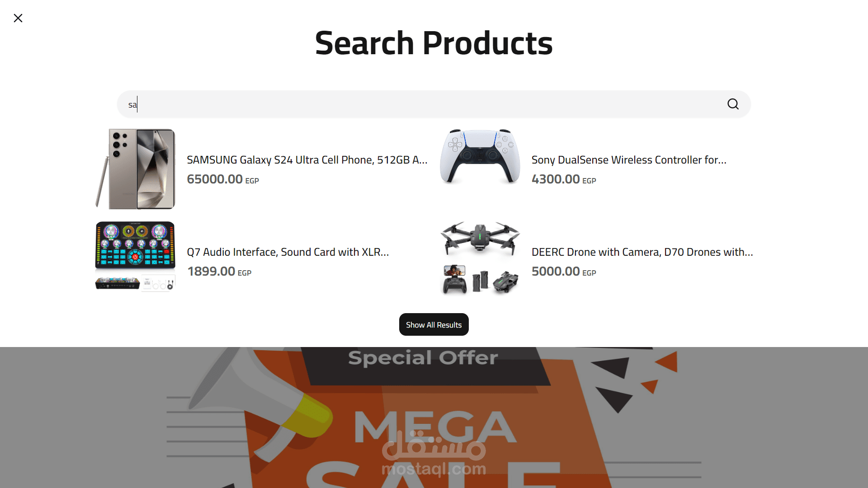Viewport: 868px width, 488px height.
Task: Click the magnifier search icon
Action: pyautogui.click(x=733, y=104)
